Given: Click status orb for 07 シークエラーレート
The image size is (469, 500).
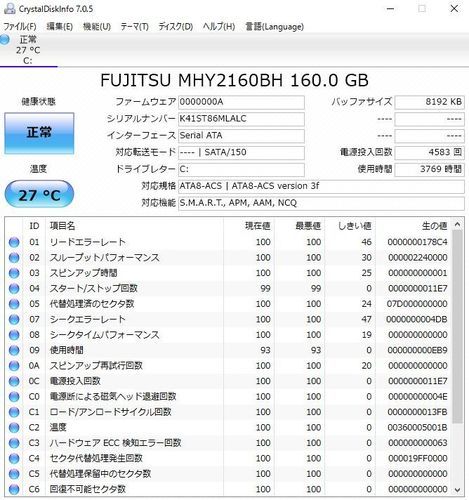Looking at the screenshot, I should click(x=14, y=320).
